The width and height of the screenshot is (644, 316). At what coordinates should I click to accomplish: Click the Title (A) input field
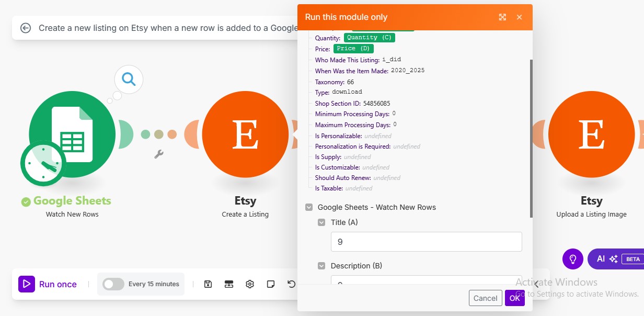(x=427, y=242)
